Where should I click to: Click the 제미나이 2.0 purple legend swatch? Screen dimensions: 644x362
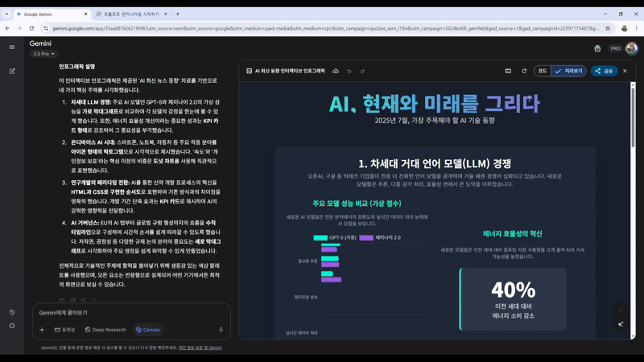[366, 237]
